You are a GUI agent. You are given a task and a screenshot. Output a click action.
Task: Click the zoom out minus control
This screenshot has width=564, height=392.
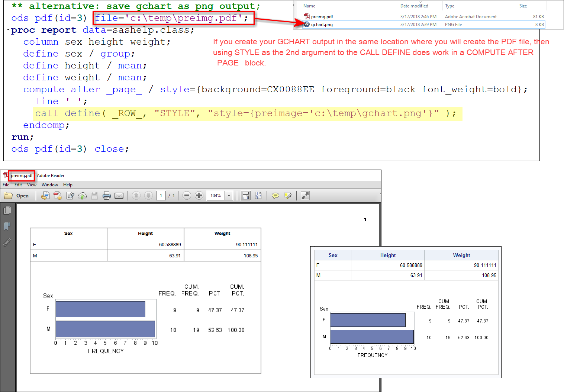coord(187,196)
